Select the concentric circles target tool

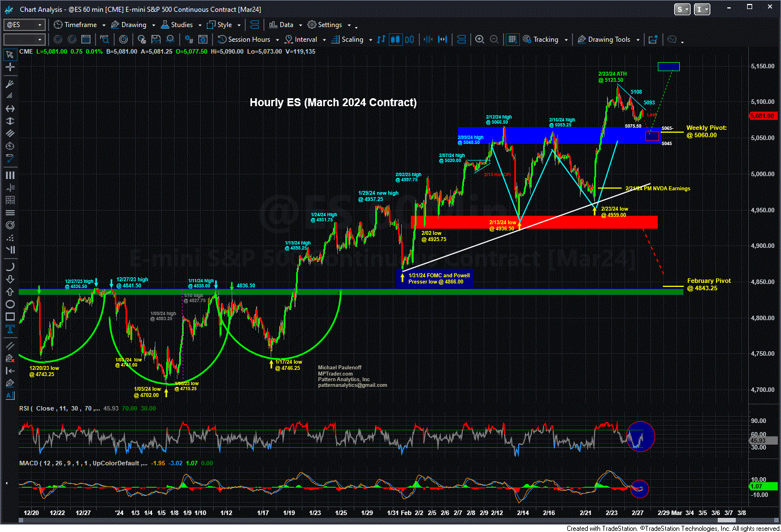[x=10, y=225]
